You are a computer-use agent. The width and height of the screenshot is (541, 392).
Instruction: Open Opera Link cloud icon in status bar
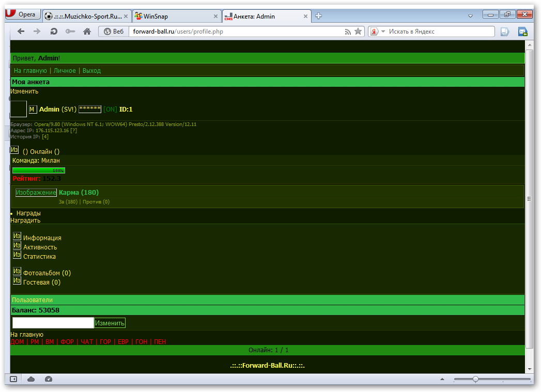[31, 379]
